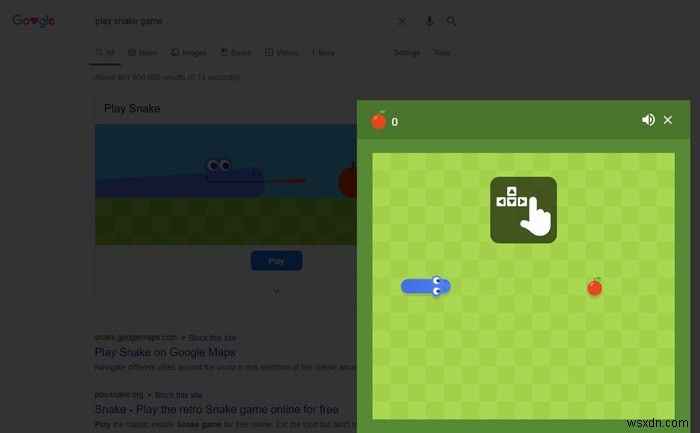Mute the Snake game sound
Viewport: 700px width, 433px height.
pos(648,120)
